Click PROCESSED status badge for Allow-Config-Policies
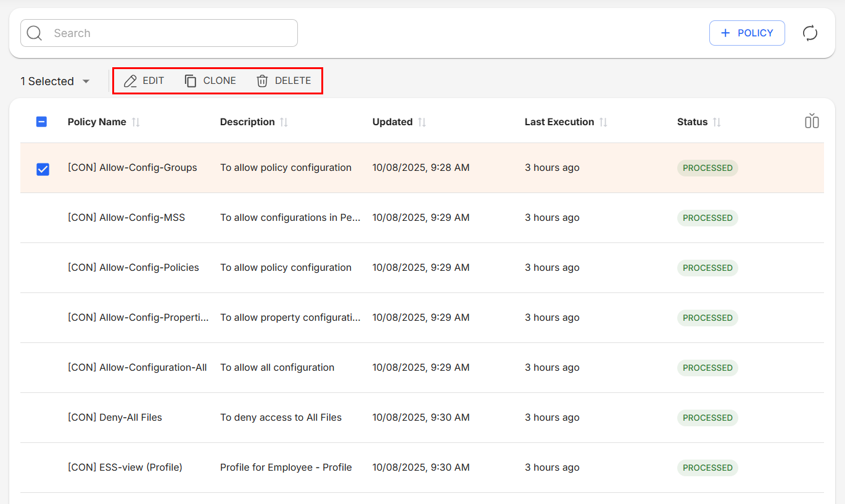 (x=707, y=268)
